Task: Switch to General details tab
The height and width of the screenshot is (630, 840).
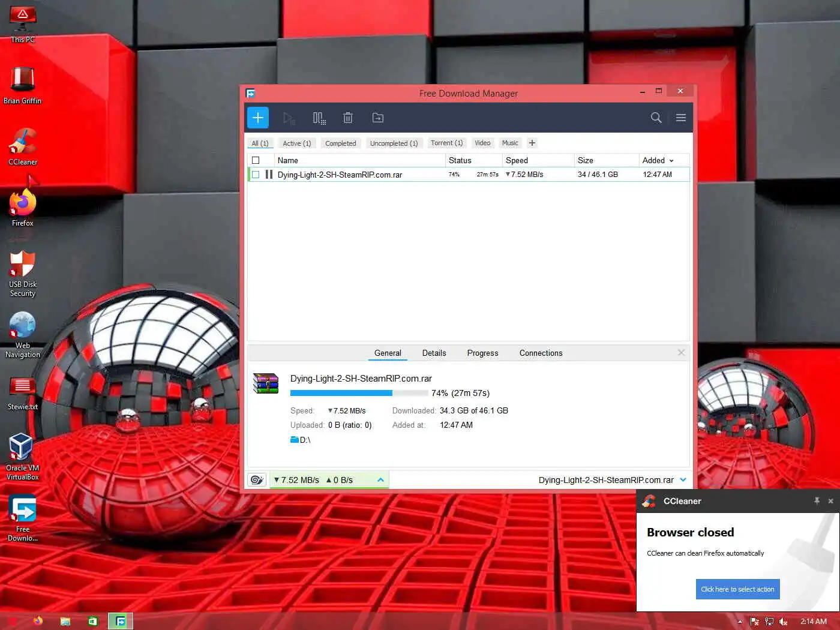Action: coord(388,353)
